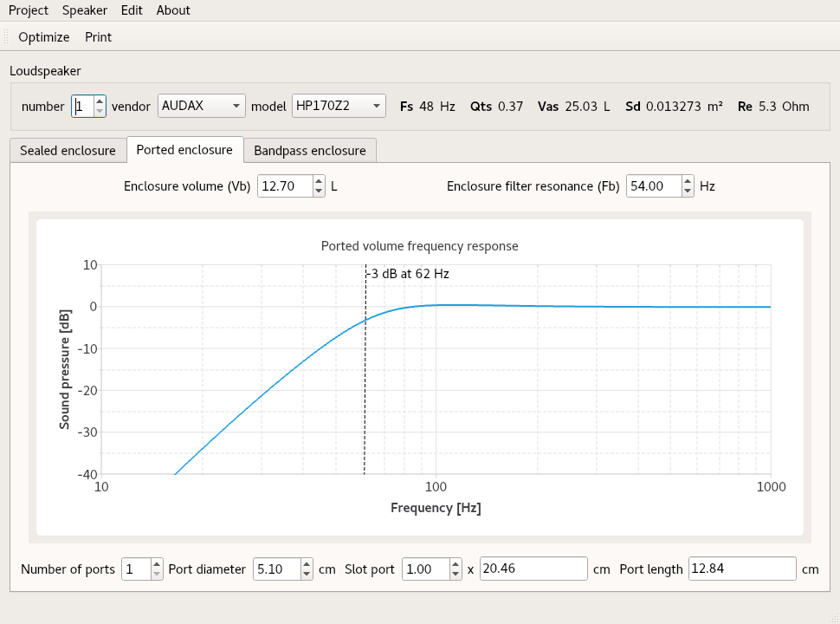
Task: Decrease Port diameter with down arrow
Action: point(307,575)
